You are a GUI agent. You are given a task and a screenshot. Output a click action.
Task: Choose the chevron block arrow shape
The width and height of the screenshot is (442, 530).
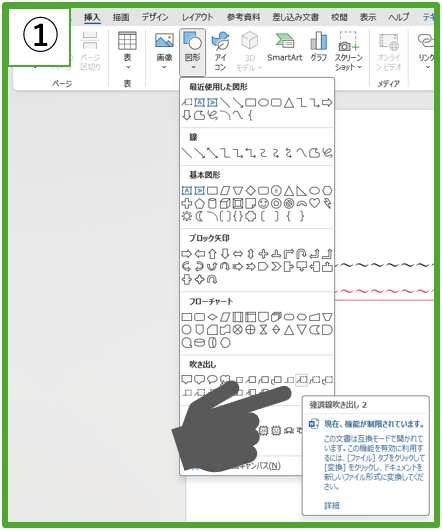[276, 267]
